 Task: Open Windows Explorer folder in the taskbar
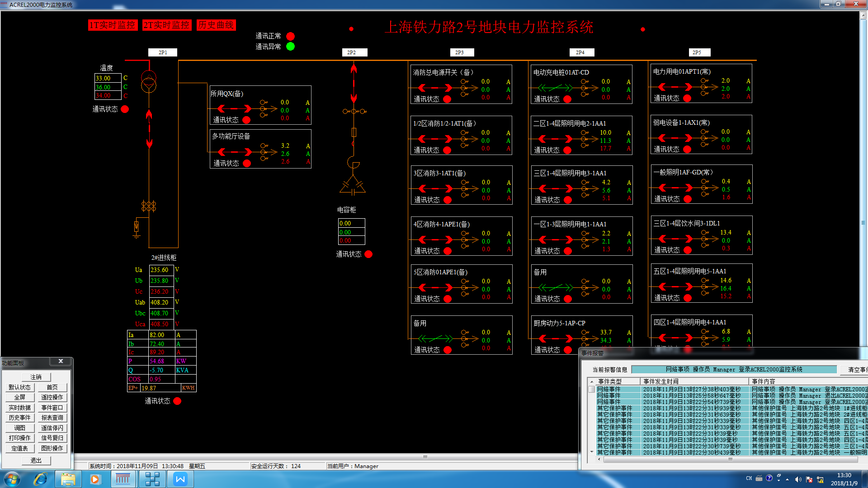coord(68,479)
